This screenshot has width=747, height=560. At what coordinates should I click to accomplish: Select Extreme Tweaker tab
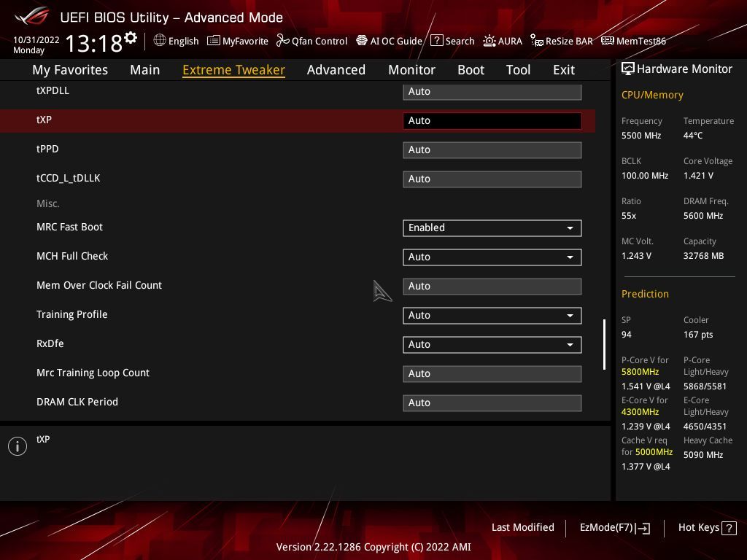click(x=234, y=70)
